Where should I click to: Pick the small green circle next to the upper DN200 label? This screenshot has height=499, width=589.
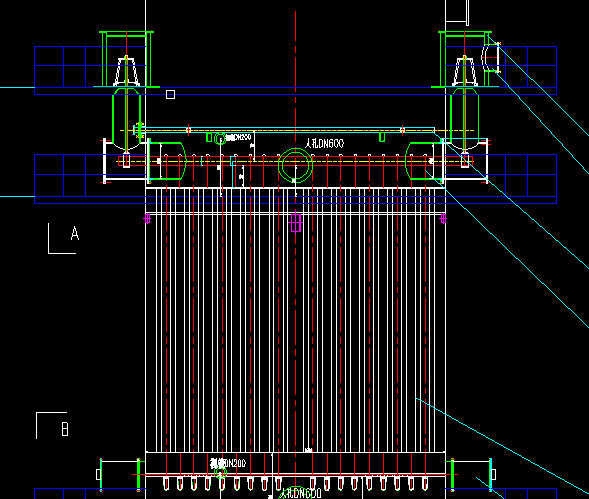(220, 139)
